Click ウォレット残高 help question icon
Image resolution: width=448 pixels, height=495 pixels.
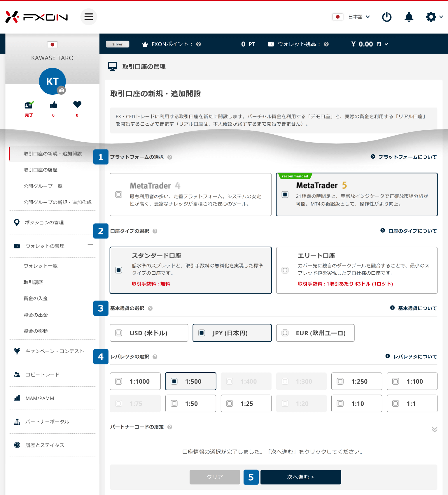click(326, 44)
